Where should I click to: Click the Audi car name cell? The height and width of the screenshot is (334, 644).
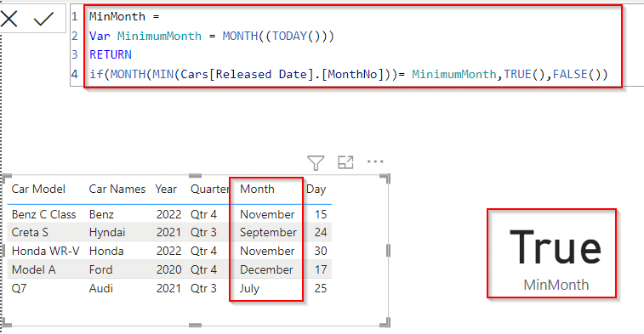point(100,288)
